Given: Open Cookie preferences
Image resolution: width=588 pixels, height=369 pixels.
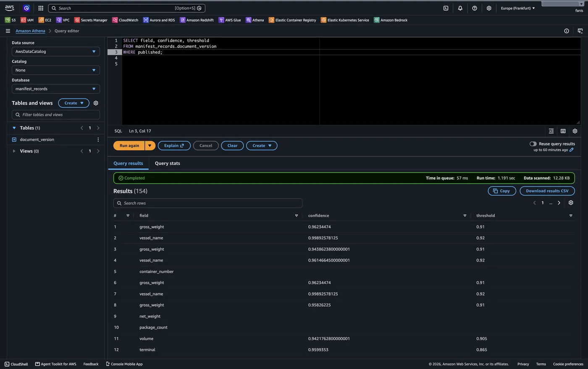Looking at the screenshot, I should coord(568,364).
